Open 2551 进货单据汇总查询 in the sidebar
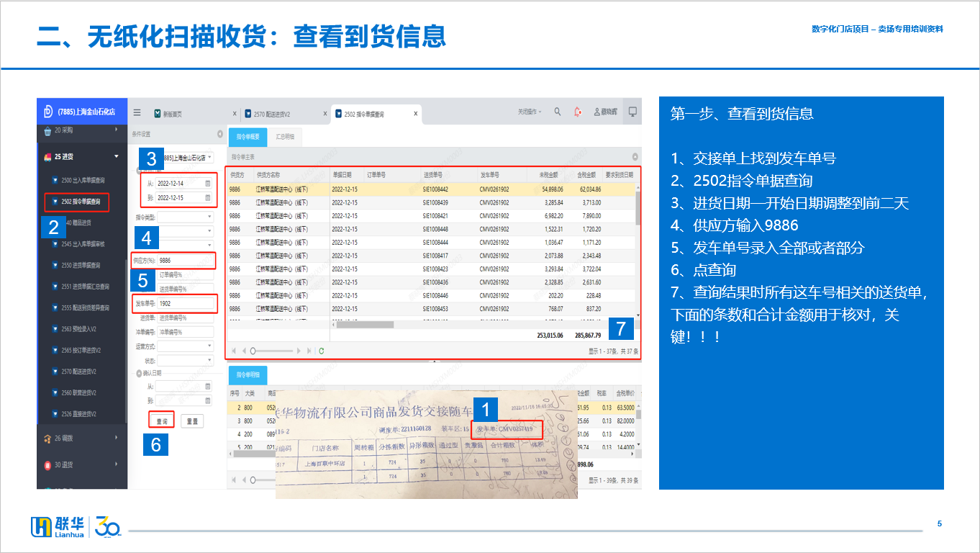Screen dimensions: 980x553 coord(82,287)
